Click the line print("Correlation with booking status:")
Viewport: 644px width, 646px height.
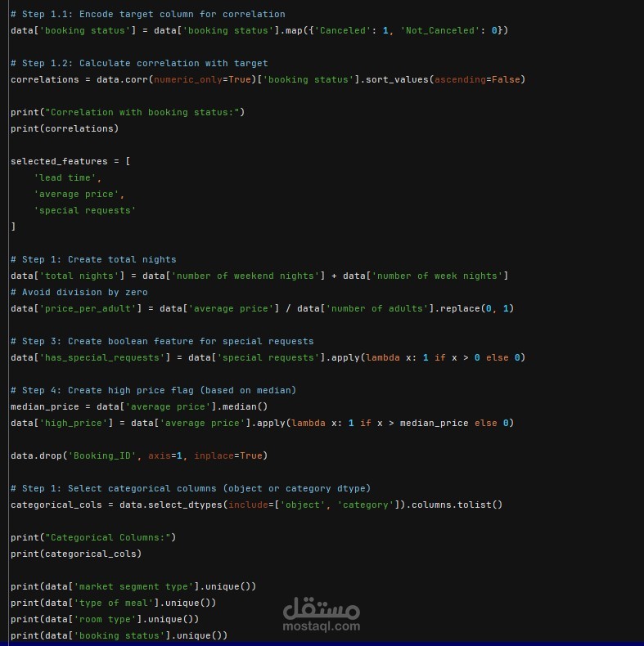pyautogui.click(x=128, y=113)
